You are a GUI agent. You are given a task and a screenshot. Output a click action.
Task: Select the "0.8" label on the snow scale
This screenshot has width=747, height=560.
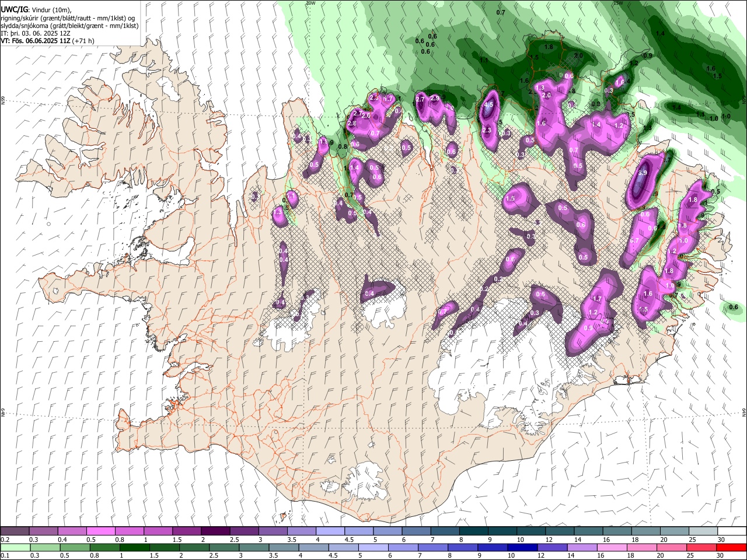coord(120,540)
